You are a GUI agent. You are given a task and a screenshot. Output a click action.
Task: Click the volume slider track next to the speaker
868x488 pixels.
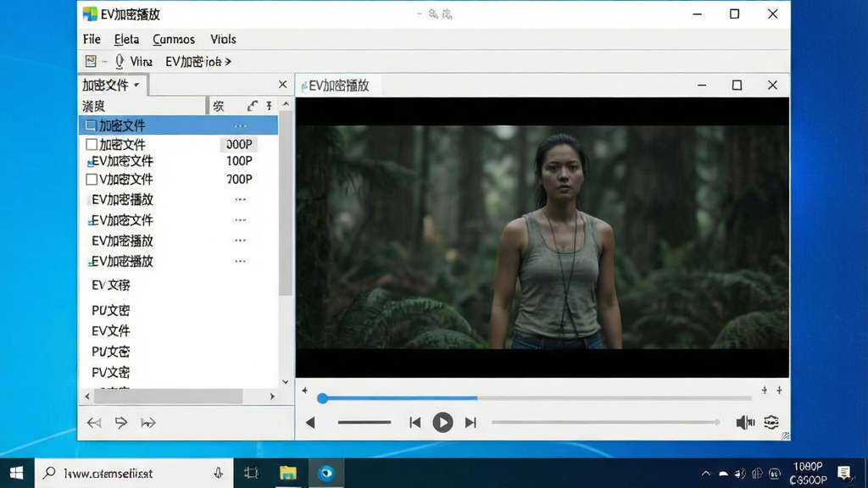605,422
